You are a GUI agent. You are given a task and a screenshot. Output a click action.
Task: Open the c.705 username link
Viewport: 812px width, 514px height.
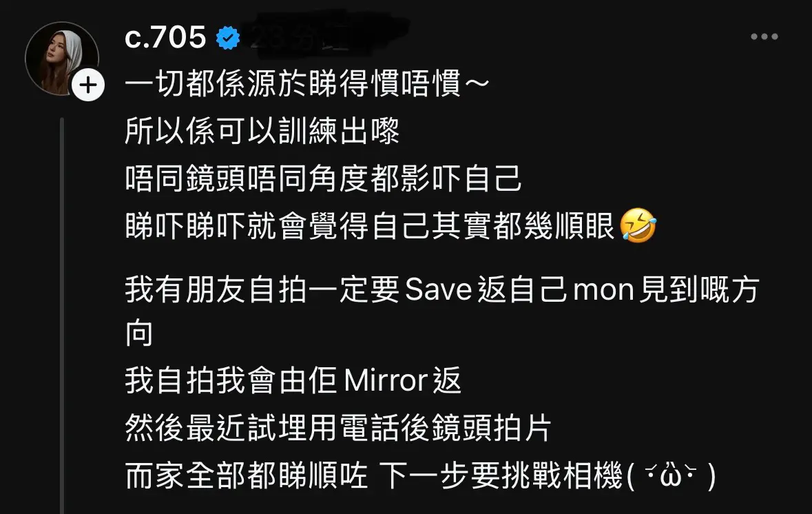(x=165, y=38)
